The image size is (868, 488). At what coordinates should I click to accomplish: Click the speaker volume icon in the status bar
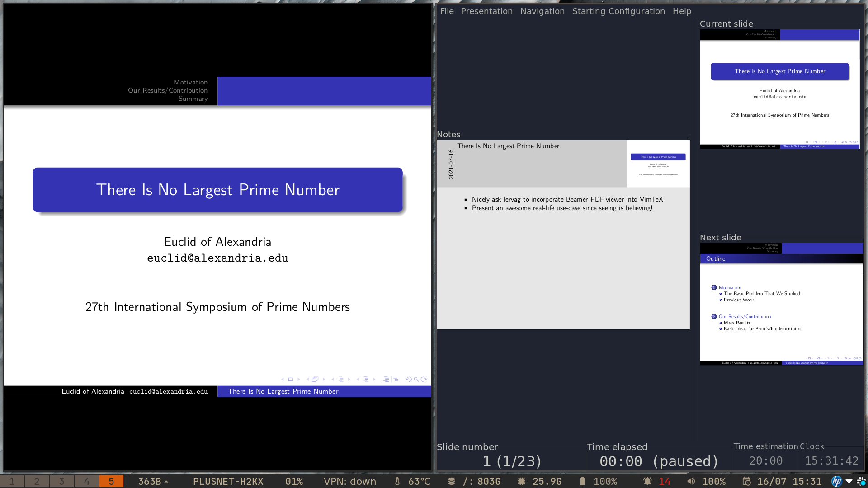(x=691, y=481)
